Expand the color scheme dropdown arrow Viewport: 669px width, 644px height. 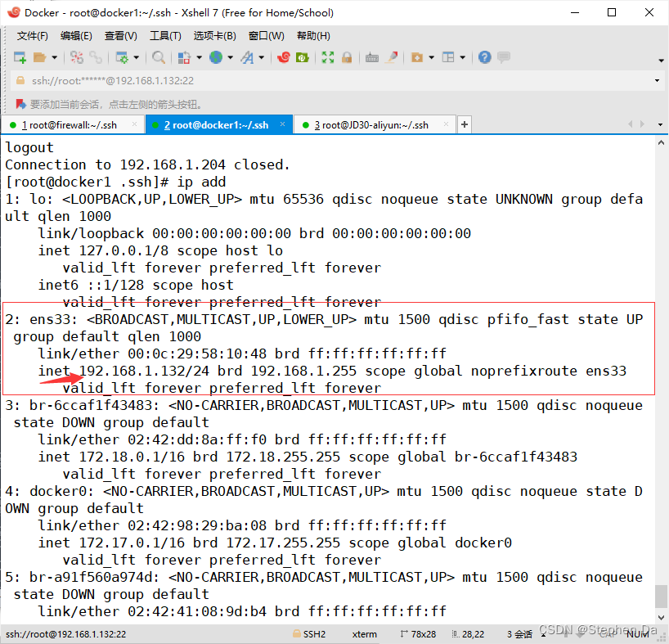(199, 57)
